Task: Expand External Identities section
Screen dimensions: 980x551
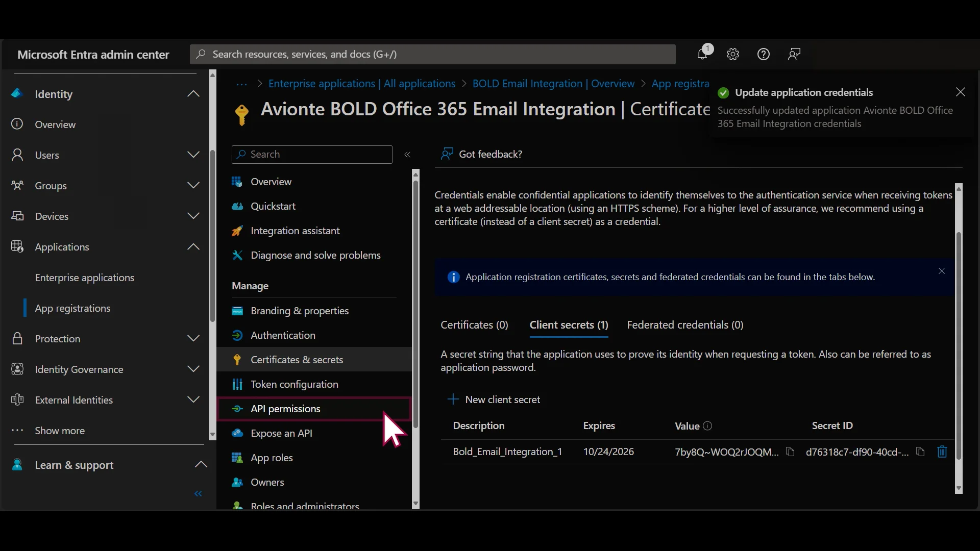Action: pos(193,400)
